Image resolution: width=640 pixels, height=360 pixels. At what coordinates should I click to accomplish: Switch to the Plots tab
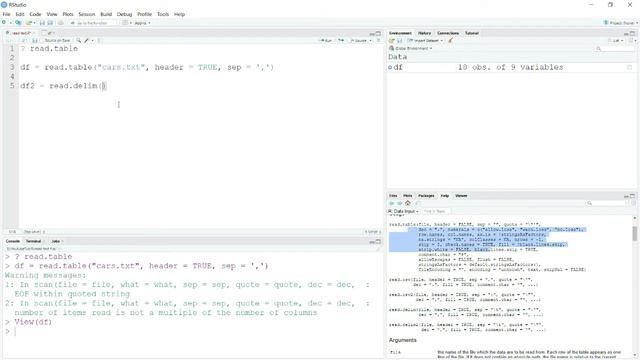click(x=407, y=196)
